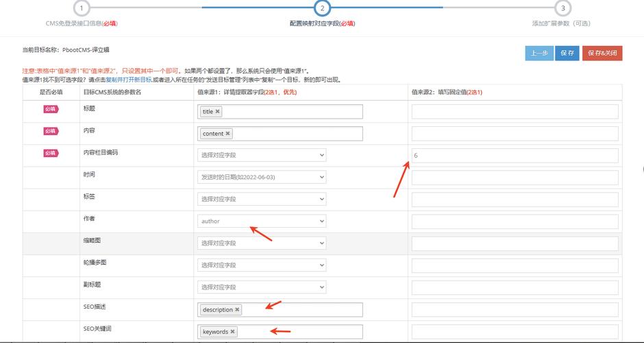Open the 轮播多图 field dropdown

[x=262, y=265]
